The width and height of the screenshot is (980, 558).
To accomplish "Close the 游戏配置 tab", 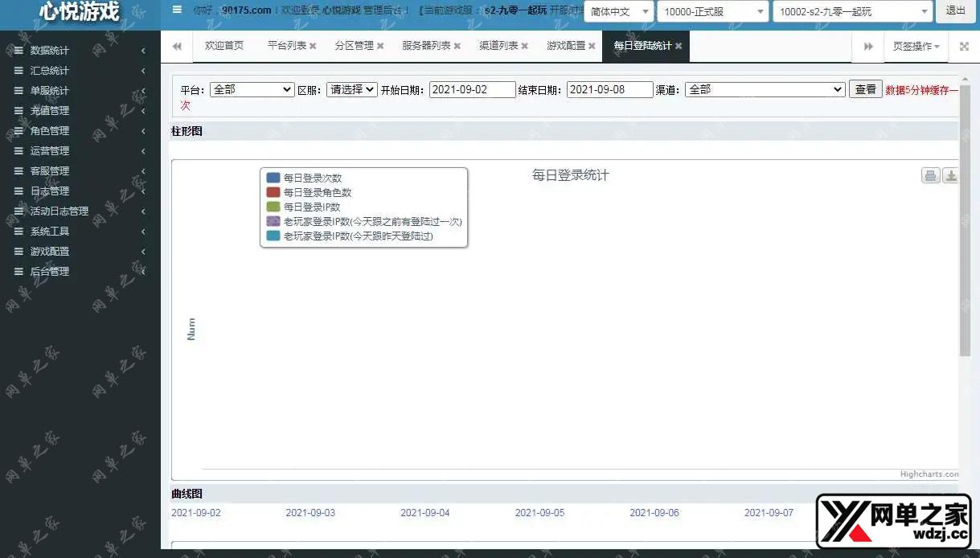I will coord(593,47).
